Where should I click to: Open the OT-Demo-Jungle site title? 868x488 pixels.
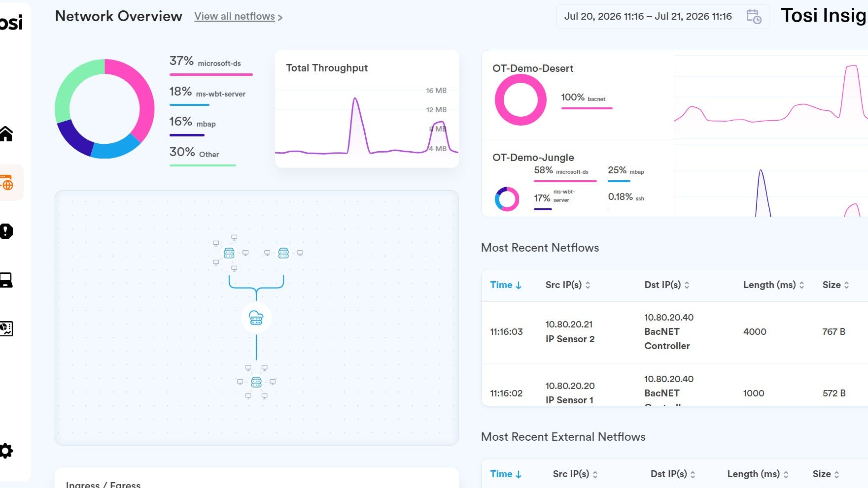(533, 158)
